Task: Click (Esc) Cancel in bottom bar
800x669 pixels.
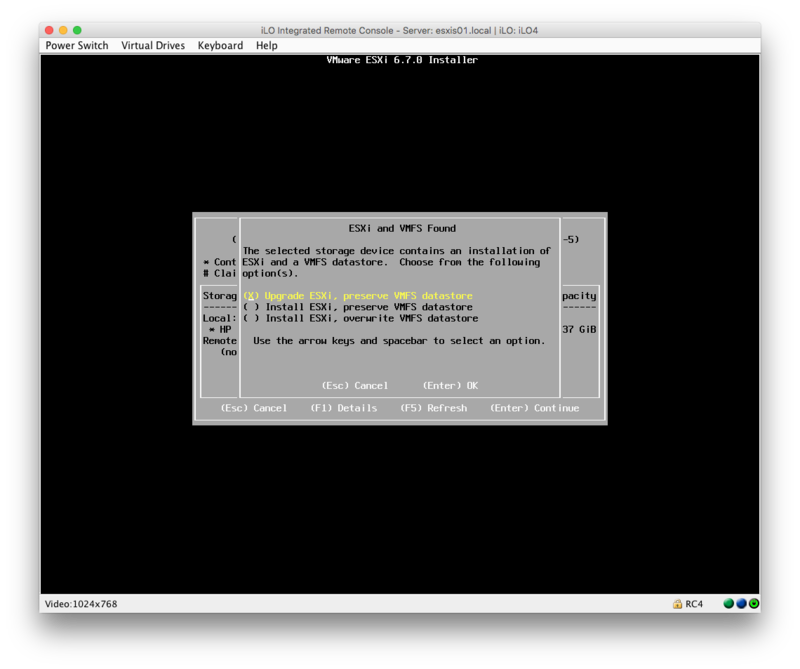Action: [x=254, y=408]
